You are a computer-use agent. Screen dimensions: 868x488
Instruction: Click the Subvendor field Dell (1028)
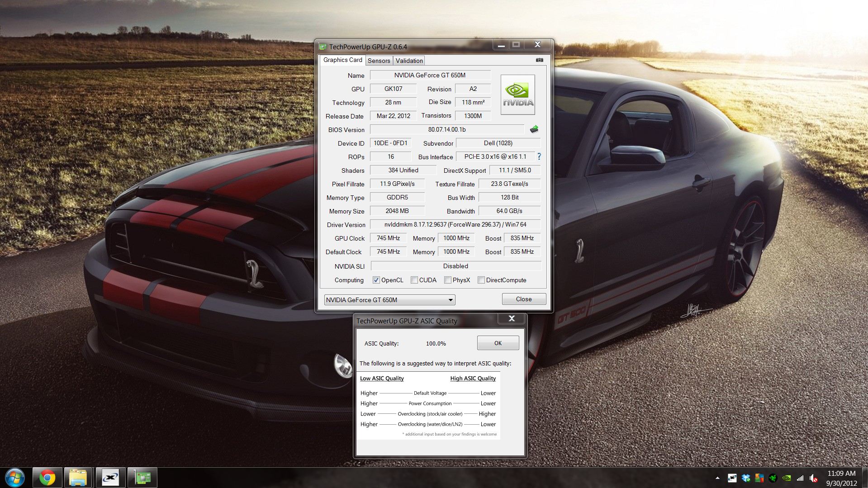pyautogui.click(x=498, y=143)
